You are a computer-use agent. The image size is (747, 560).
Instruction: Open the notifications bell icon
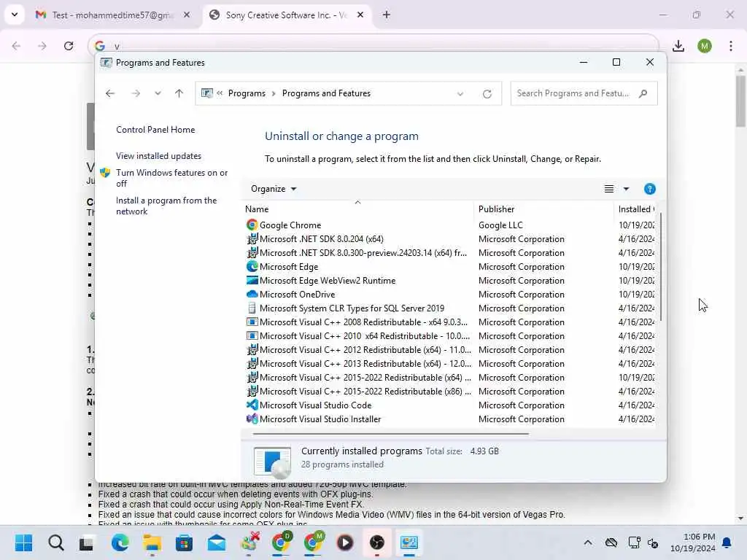coord(727,542)
